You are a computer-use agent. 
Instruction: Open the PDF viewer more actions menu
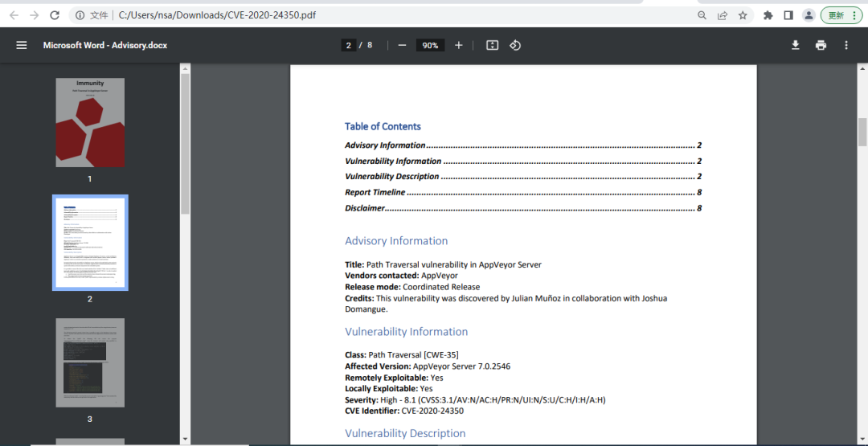(845, 45)
